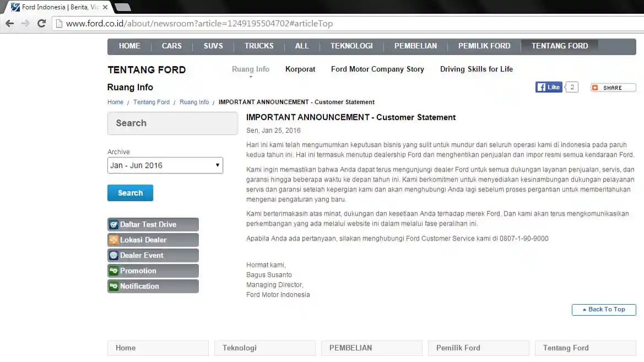644x362 pixels.
Task: Click the Dealer Event globe icon
Action: tap(114, 255)
